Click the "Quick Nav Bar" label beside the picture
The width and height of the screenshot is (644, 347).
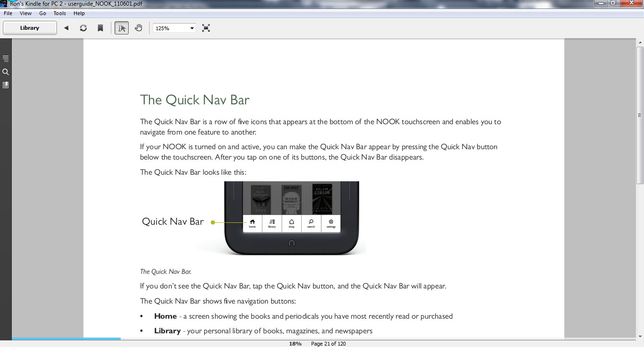click(x=173, y=221)
